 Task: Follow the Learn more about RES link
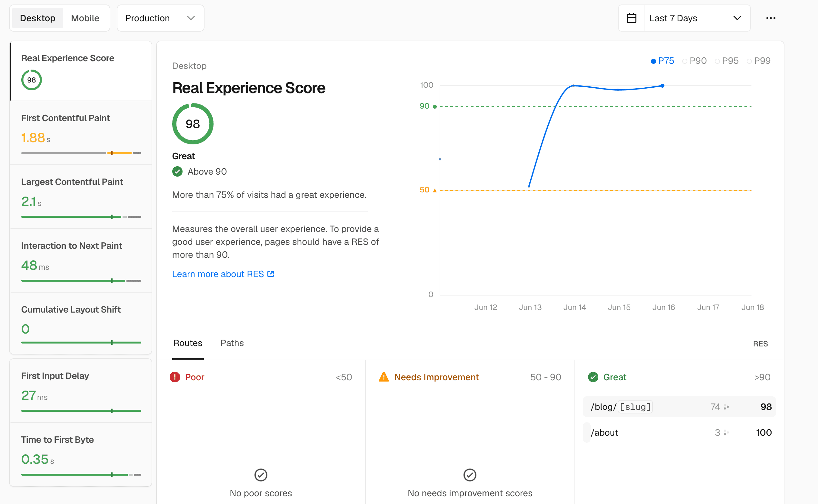point(223,274)
